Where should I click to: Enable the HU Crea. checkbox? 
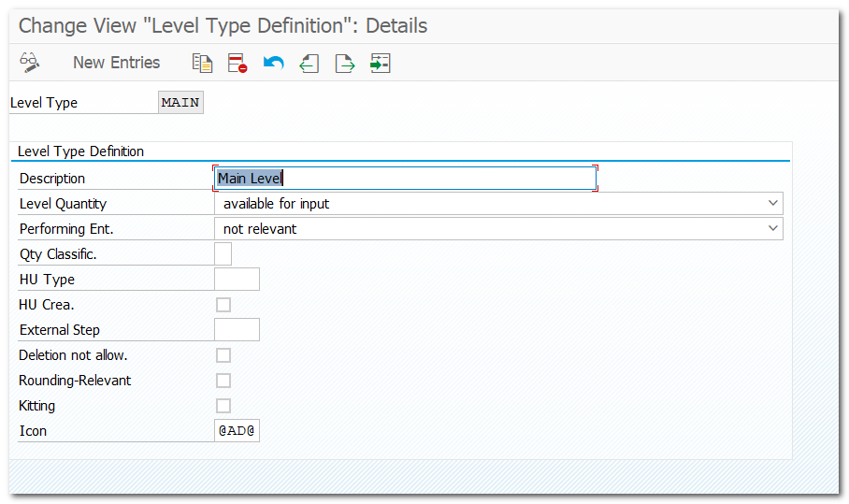[223, 305]
